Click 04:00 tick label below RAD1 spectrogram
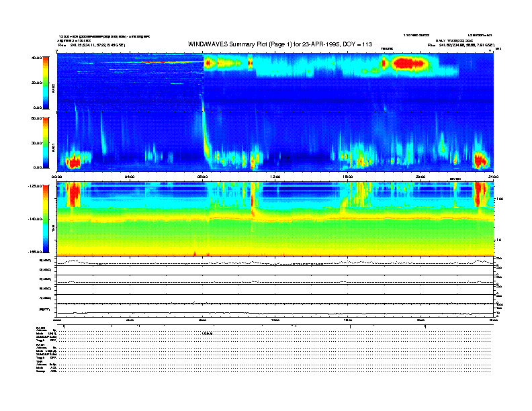The height and width of the screenshot is (411, 532). (x=130, y=177)
